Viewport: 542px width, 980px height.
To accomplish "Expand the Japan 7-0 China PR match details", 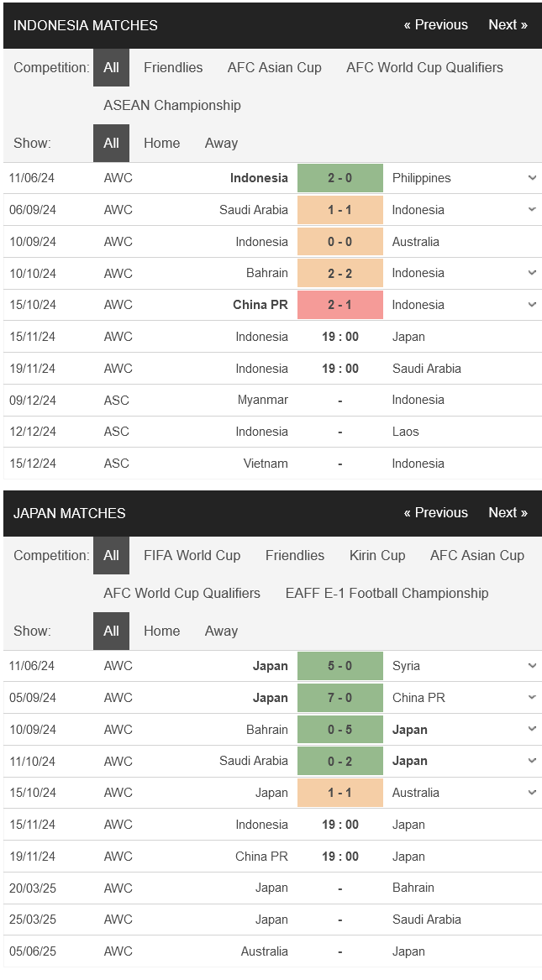I will [x=532, y=698].
